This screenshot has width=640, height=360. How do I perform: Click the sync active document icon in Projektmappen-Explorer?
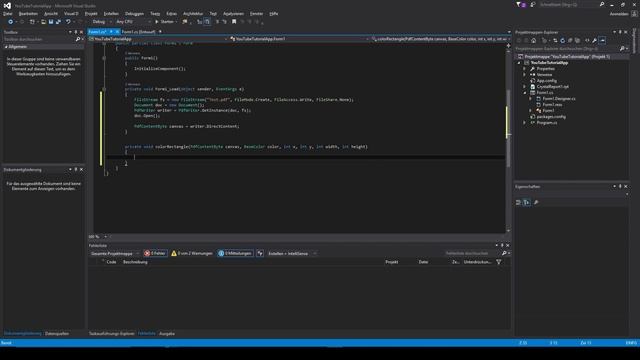(555, 40)
